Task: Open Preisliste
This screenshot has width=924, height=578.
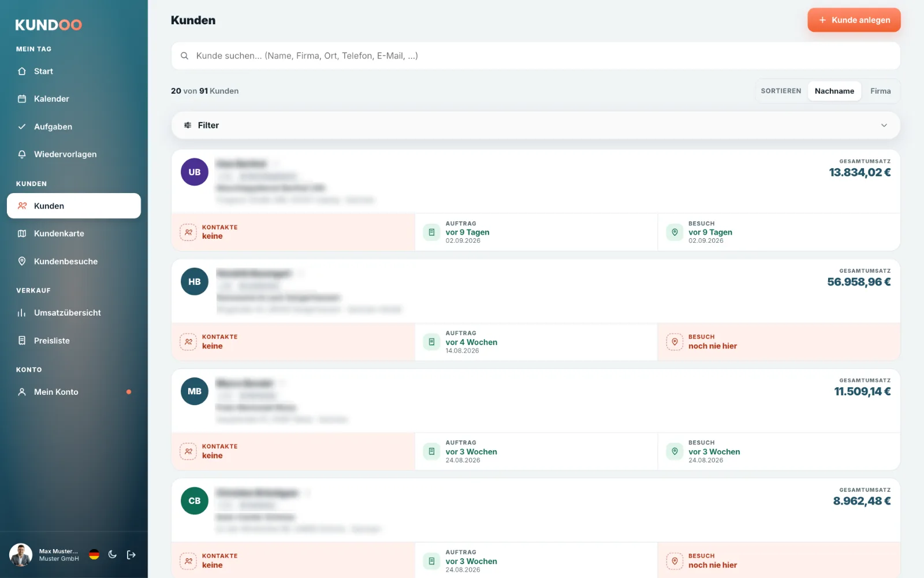Action: [74, 340]
